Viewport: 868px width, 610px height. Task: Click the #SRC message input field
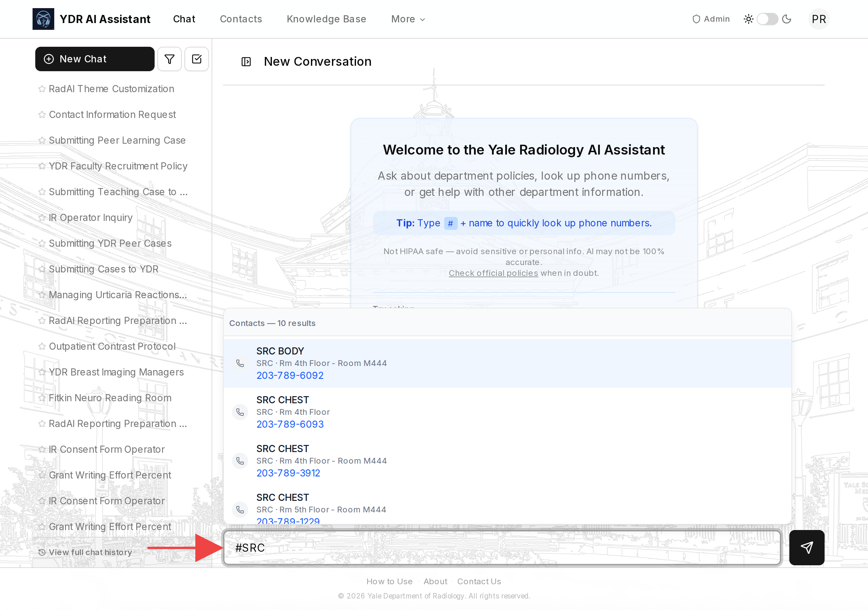pyautogui.click(x=502, y=548)
